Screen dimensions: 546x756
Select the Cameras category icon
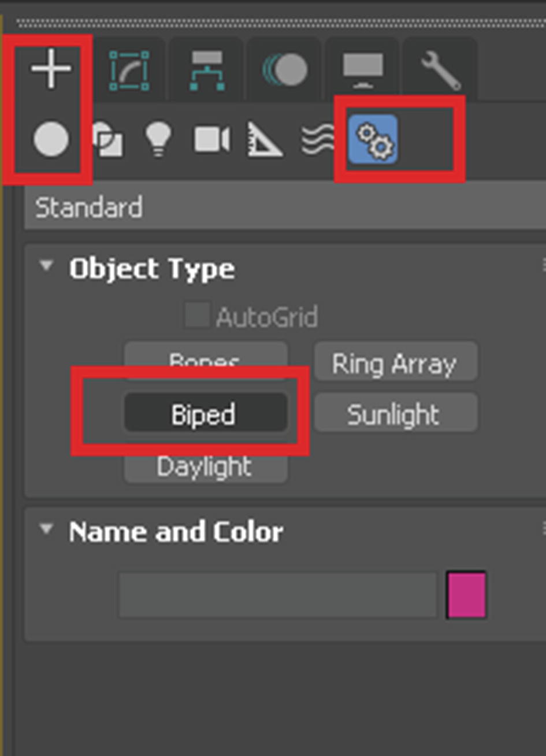pyautogui.click(x=211, y=140)
